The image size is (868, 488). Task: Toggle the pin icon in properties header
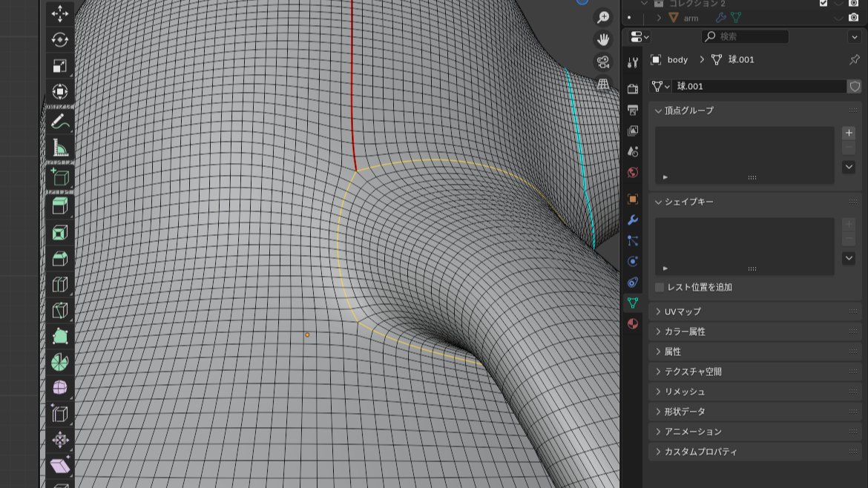(854, 60)
